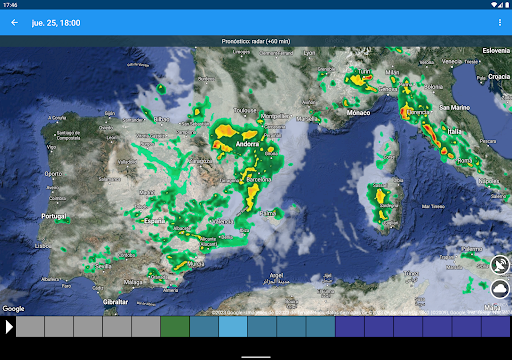512x360 pixels.
Task: Open the three-dot overflow menu
Action: (500, 22)
